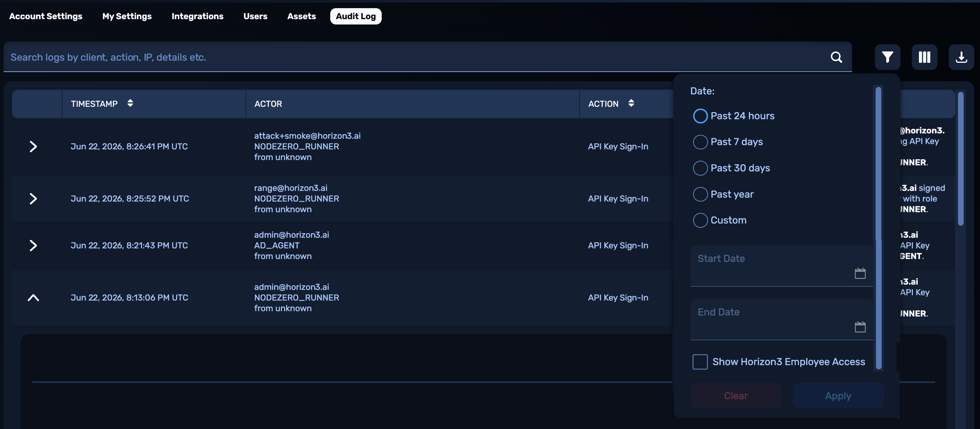Click the search magnifier icon

tap(836, 57)
